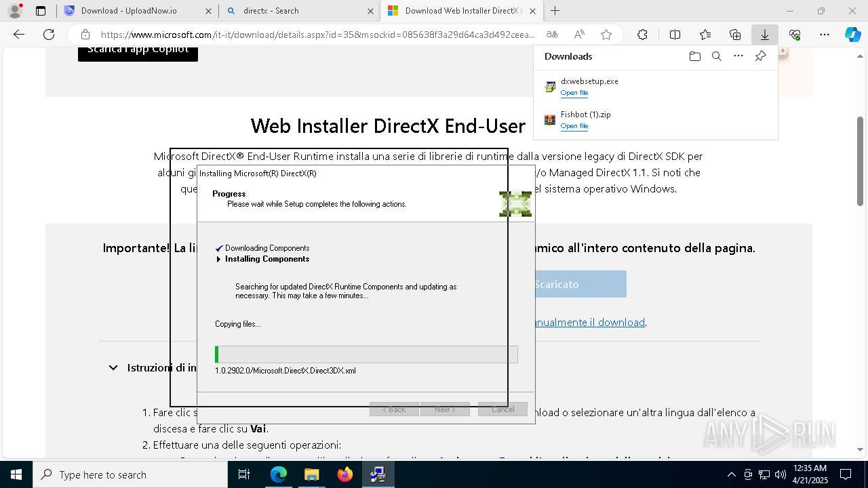Click the Installing Components step text
868x488 pixels.
click(x=267, y=259)
